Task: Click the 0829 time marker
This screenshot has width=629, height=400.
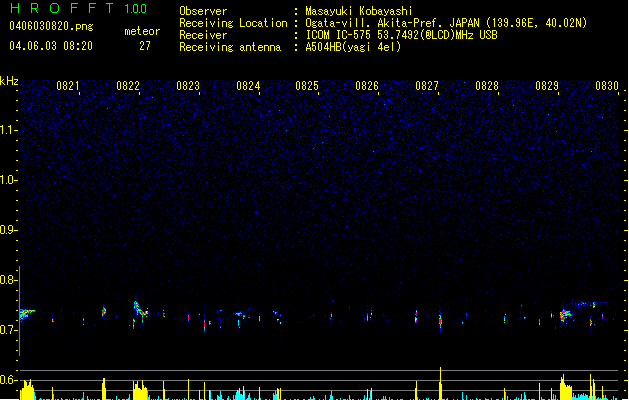Action: 547,86
